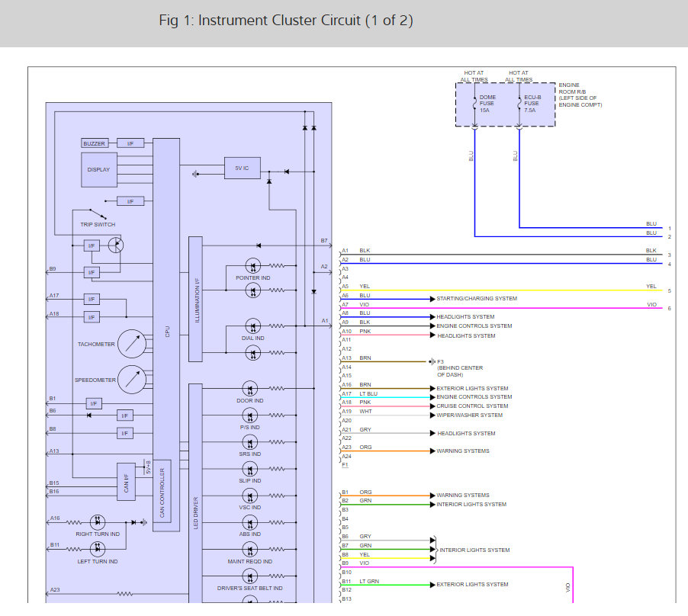Click WARNING SYSTEMS on the A23 ORG wire
The image size is (688, 616).
click(x=463, y=451)
